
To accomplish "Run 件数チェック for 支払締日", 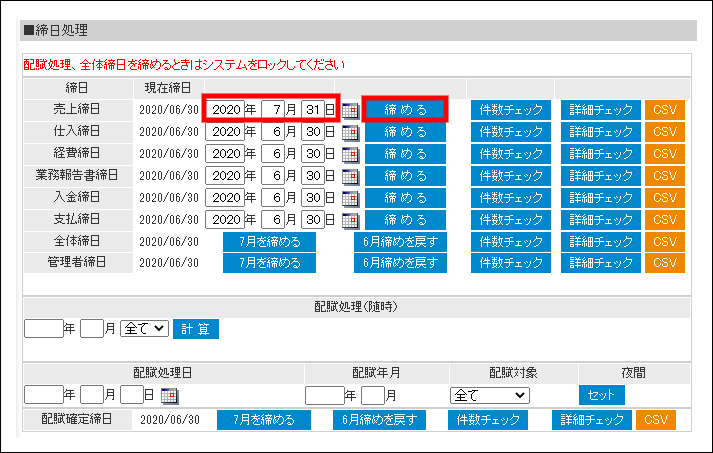I will coord(511,220).
